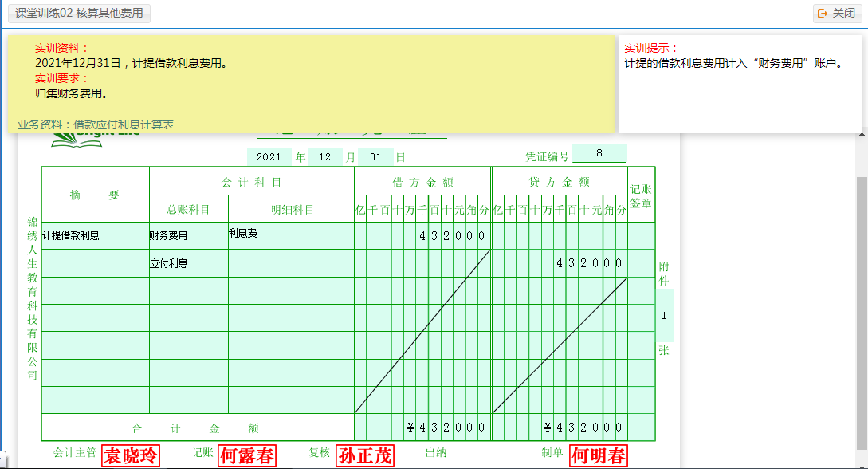This screenshot has height=469, width=868.
Task: Click the 总账科目 column header
Action: pos(188,209)
